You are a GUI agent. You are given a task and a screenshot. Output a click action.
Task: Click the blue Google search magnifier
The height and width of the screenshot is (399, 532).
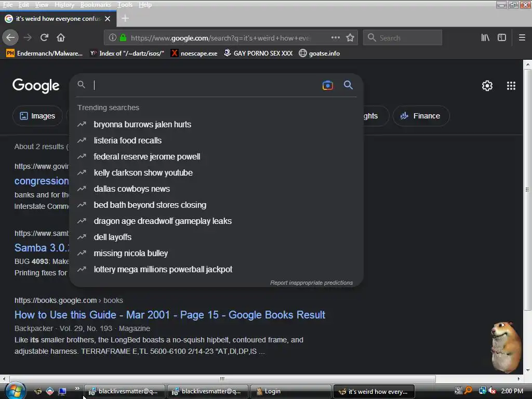[348, 85]
